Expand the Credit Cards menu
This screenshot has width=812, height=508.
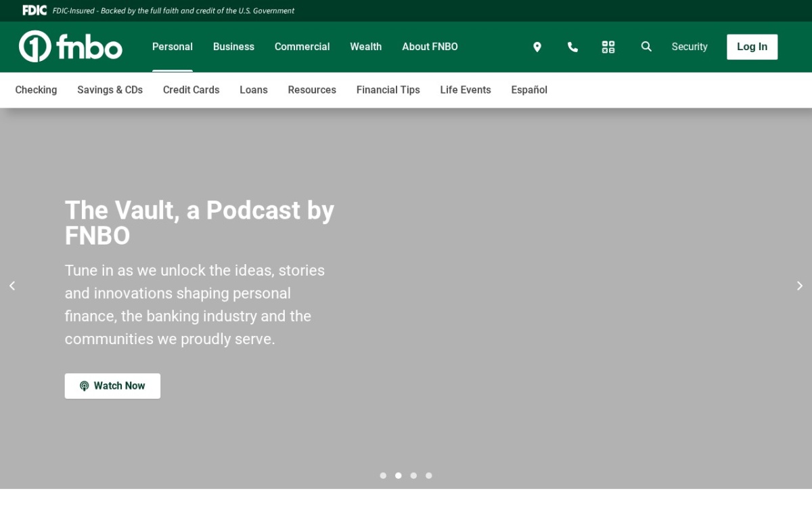click(191, 90)
